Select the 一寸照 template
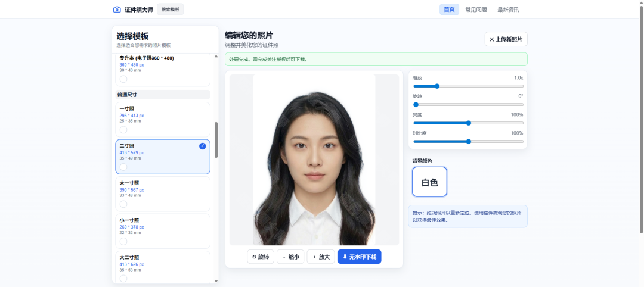The image size is (644, 287). 163,119
